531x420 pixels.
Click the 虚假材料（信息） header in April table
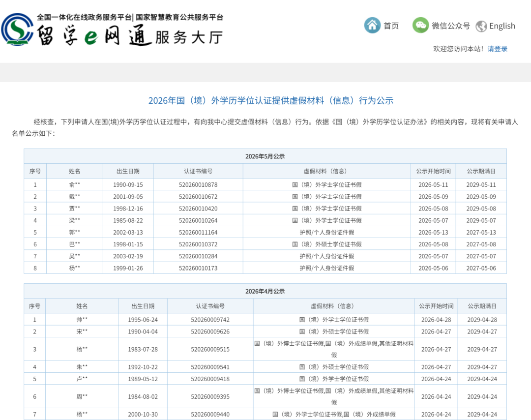(x=334, y=306)
